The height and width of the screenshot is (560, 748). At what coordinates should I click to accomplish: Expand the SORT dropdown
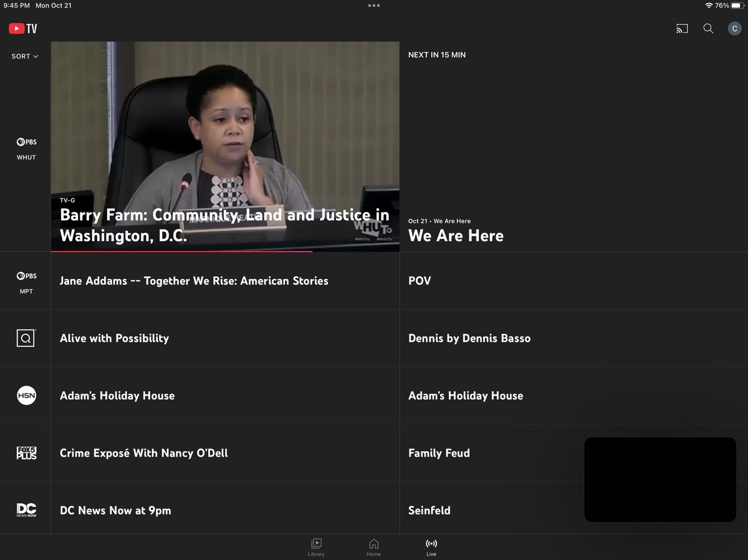coord(25,56)
